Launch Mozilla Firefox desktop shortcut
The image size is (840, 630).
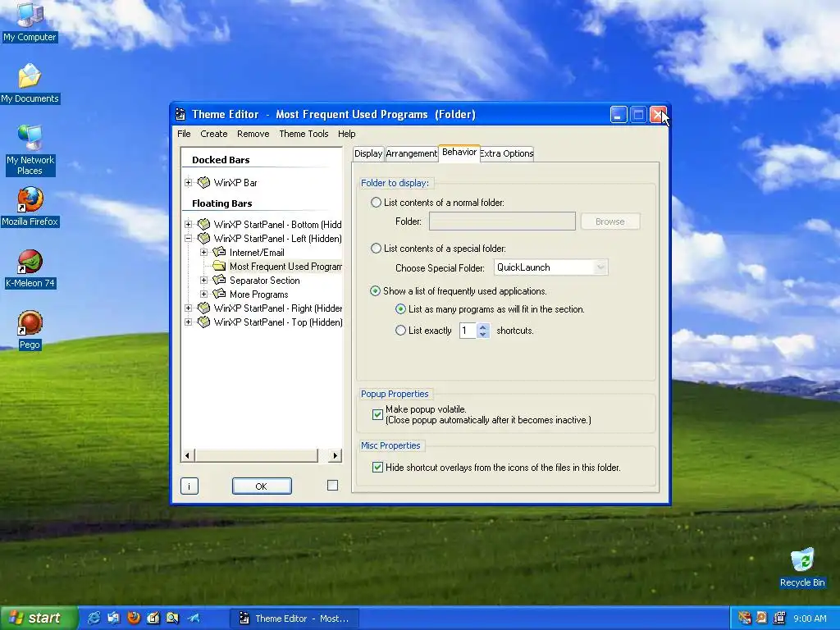(x=30, y=206)
